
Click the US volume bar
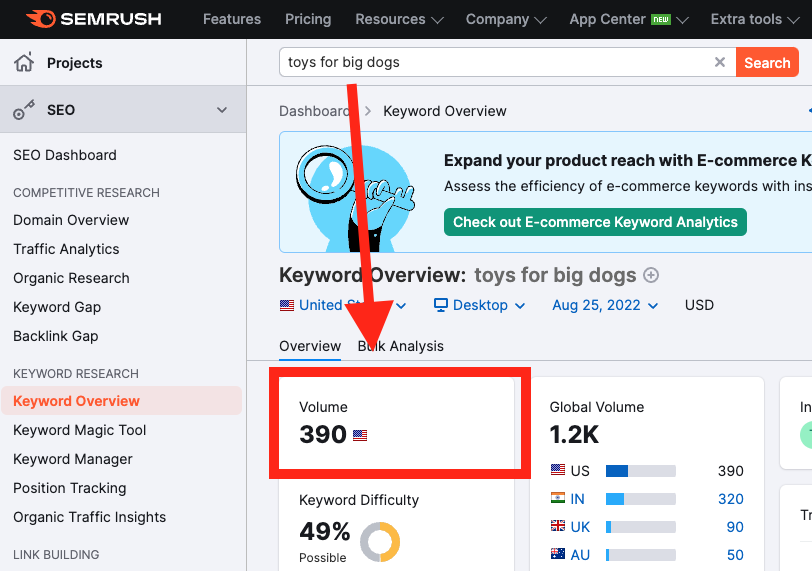click(641, 471)
